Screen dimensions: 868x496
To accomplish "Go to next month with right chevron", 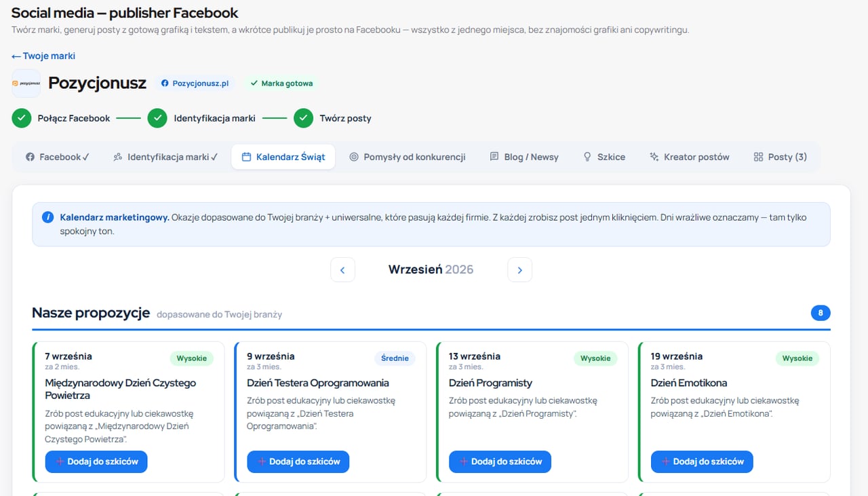I will (x=519, y=269).
